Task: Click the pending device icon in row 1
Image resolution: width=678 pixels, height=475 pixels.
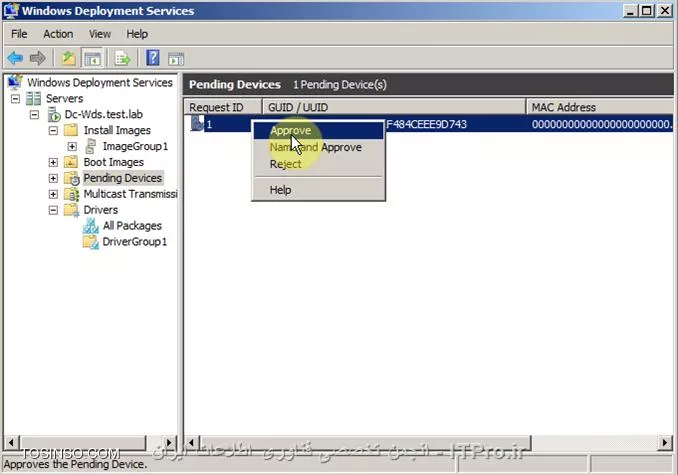Action: [x=197, y=124]
